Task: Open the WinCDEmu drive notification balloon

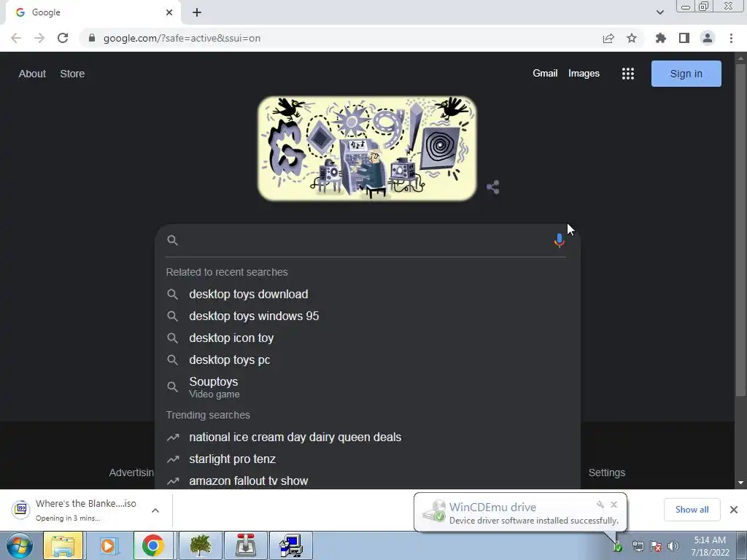Action: click(520, 513)
